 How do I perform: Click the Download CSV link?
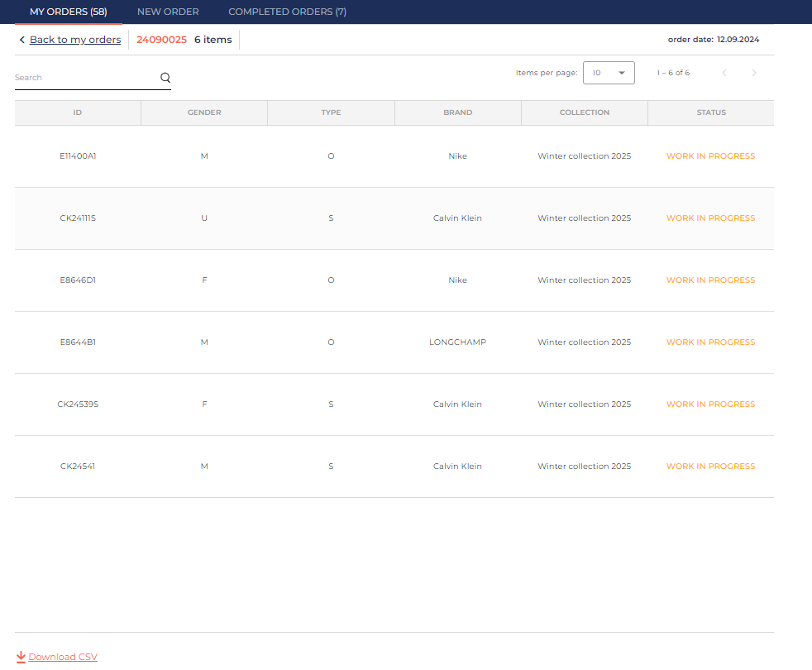point(63,657)
